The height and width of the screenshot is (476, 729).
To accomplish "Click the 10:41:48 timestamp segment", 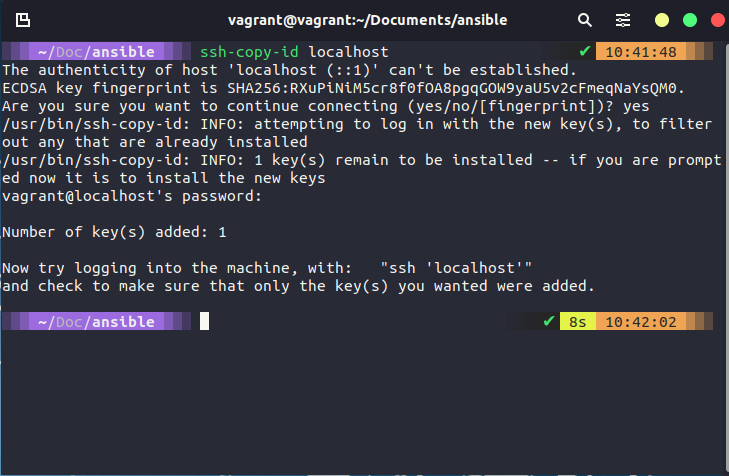I will (641, 52).
